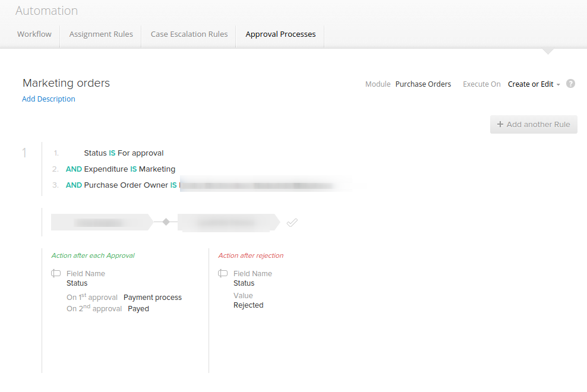Switch to the Workflow tab
Image resolution: width=587 pixels, height=392 pixels.
click(x=34, y=34)
